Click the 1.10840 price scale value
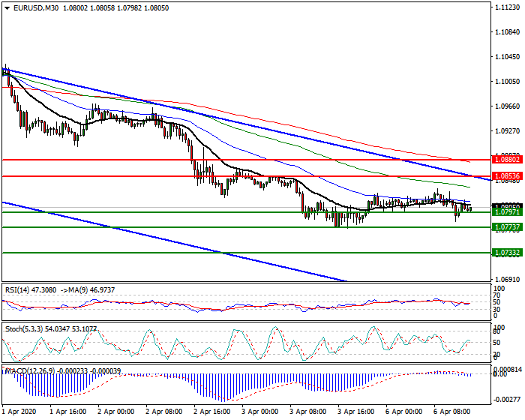Viewport: 525px width, 420px height. pos(508,32)
